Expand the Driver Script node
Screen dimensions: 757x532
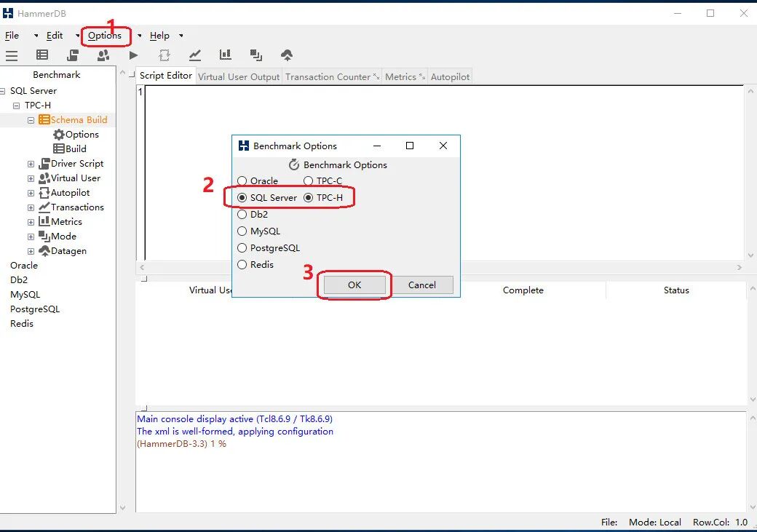coord(31,164)
